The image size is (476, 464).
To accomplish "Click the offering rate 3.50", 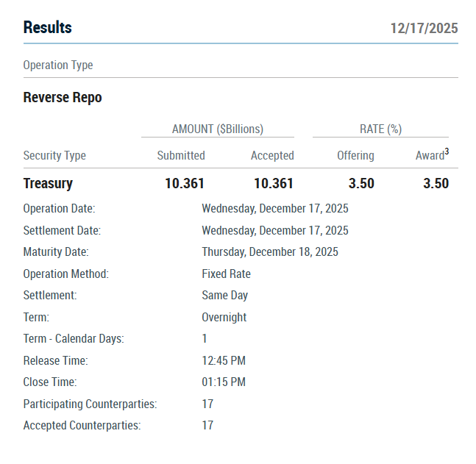I will click(x=361, y=183).
